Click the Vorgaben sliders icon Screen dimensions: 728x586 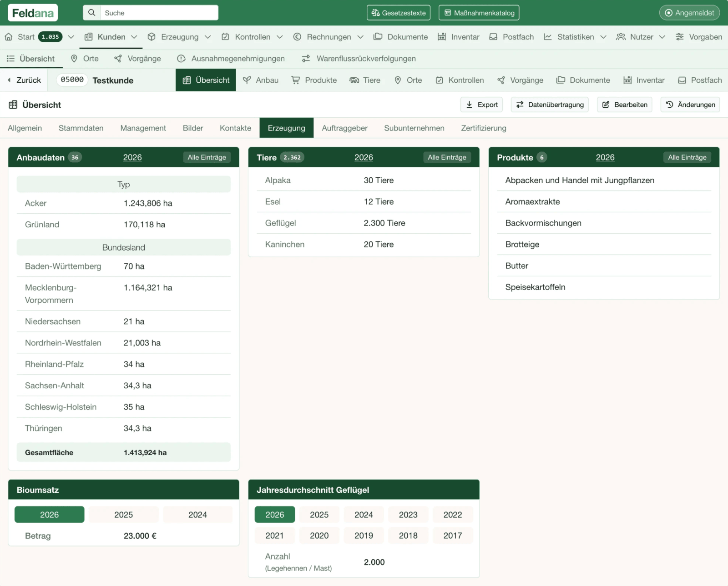679,37
